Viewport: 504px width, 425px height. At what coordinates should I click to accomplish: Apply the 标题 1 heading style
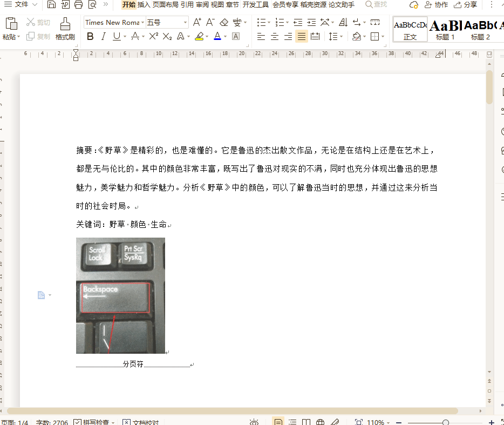445,29
